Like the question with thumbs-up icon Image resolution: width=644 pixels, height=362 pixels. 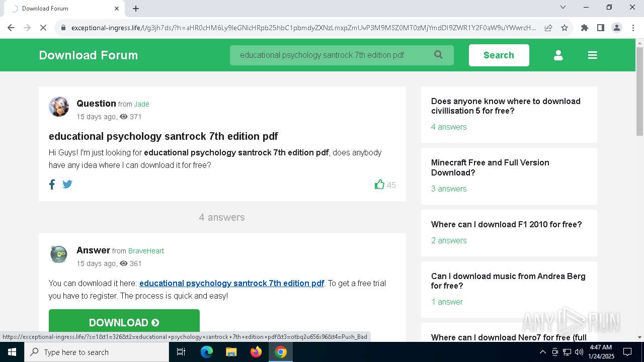point(379,185)
